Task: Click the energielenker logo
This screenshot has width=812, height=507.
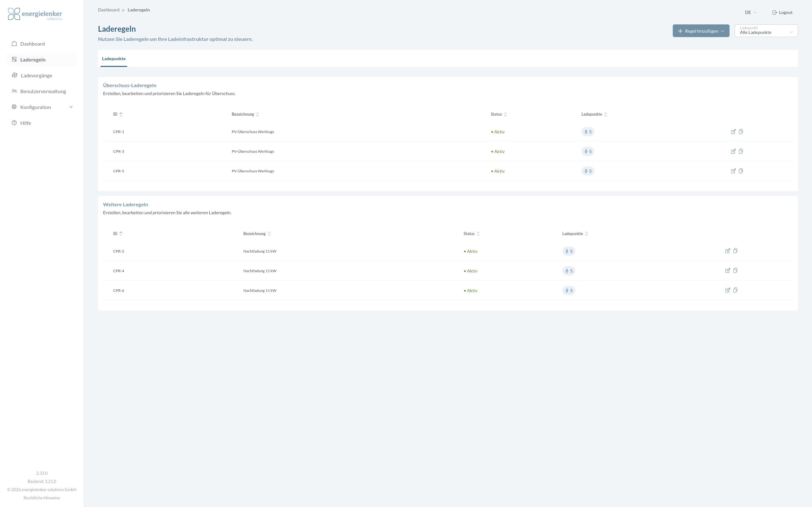Action: pos(35,14)
